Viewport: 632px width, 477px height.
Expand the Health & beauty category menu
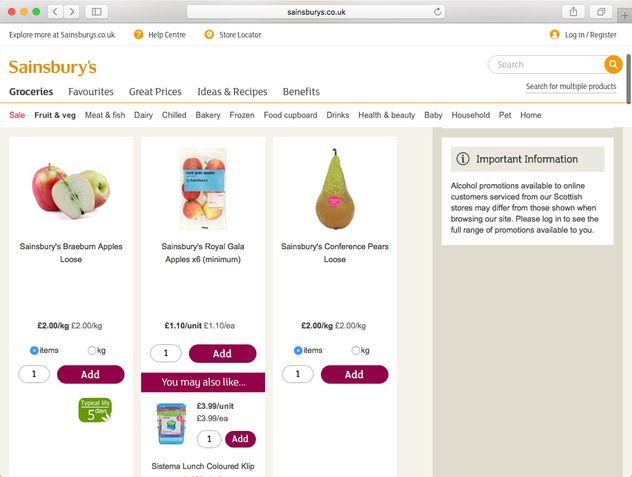point(386,115)
